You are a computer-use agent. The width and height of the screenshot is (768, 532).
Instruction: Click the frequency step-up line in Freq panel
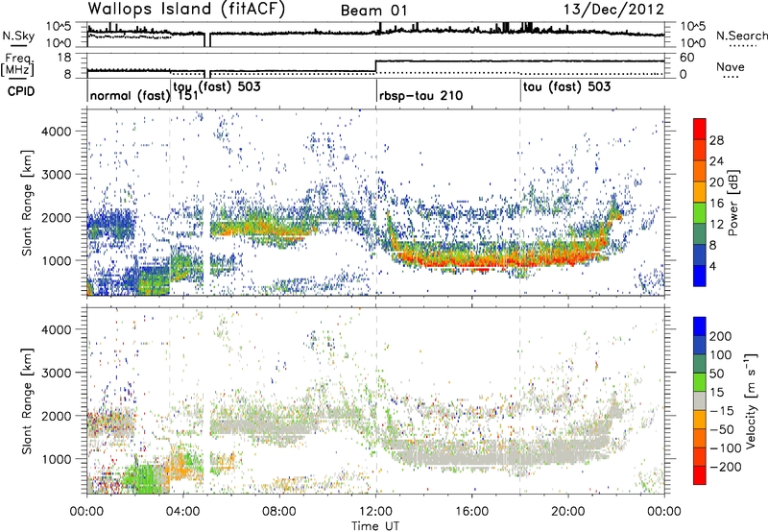tap(375, 66)
